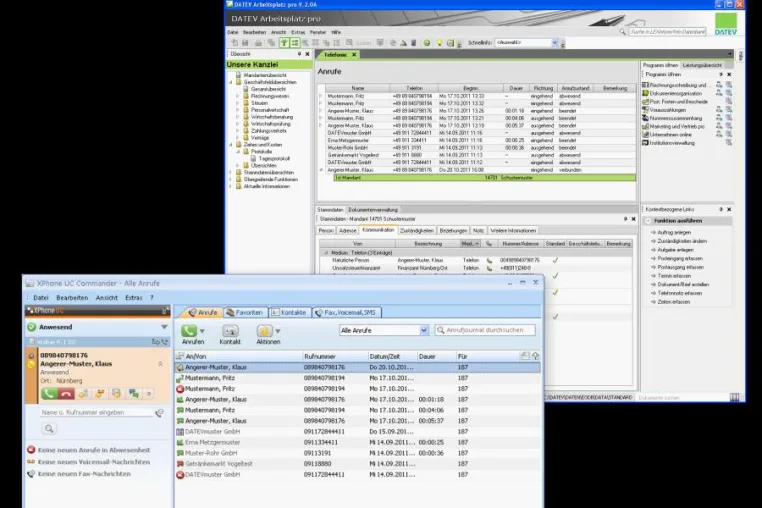The height and width of the screenshot is (508, 762).
Task: Click the Name o. Rufnummer eingeben field
Action: pyautogui.click(x=96, y=413)
